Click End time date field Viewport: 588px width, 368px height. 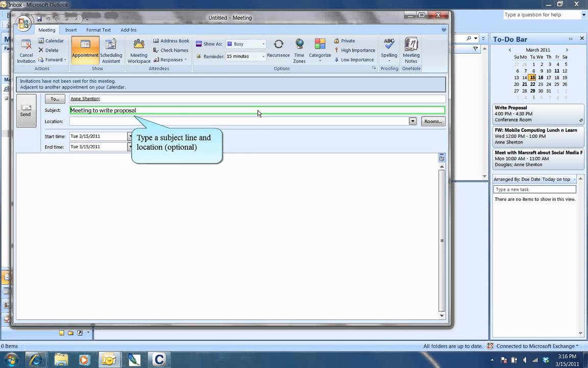pyautogui.click(x=98, y=147)
